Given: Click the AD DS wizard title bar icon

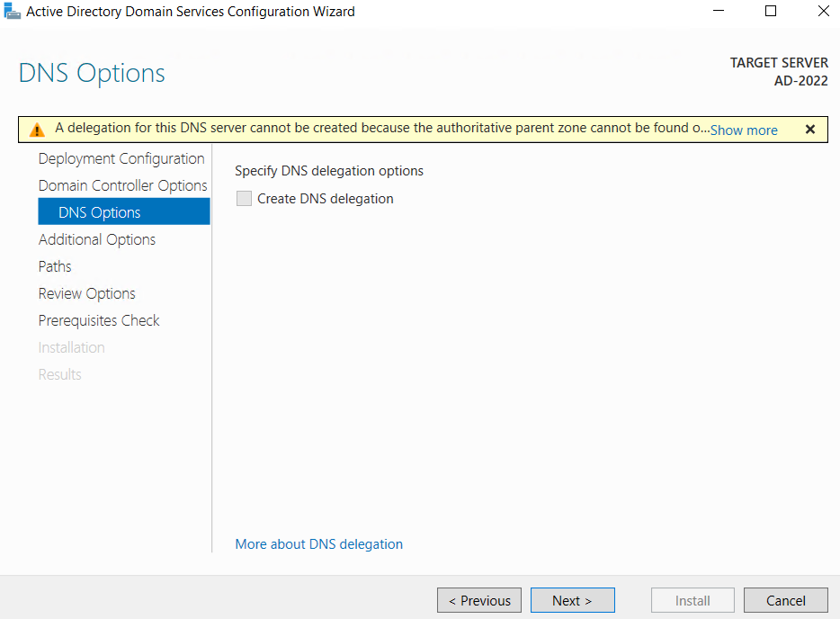Looking at the screenshot, I should click(x=12, y=12).
